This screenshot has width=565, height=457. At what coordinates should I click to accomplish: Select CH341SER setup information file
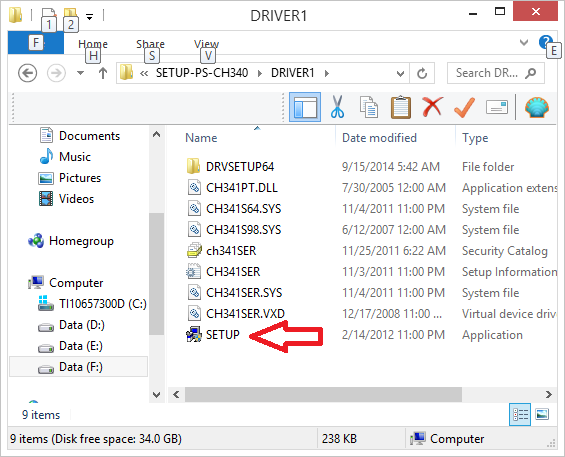tap(233, 271)
